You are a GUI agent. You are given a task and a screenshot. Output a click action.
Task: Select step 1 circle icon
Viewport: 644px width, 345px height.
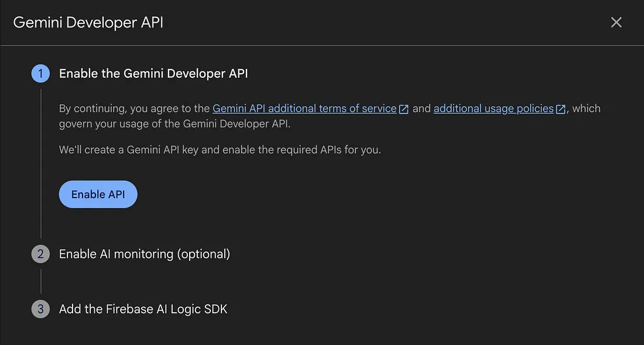tap(40, 74)
